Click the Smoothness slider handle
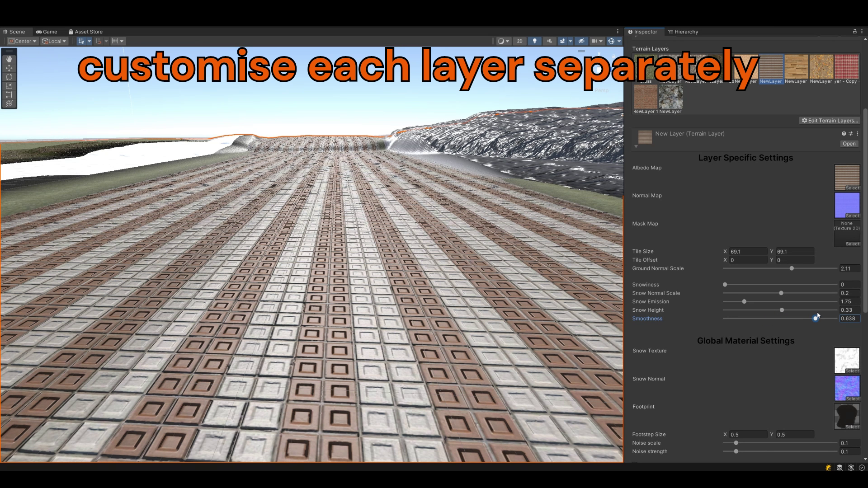This screenshot has height=488, width=868. pyautogui.click(x=816, y=319)
